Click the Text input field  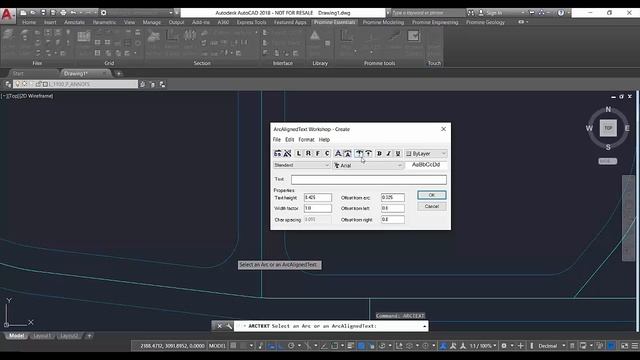(369, 180)
